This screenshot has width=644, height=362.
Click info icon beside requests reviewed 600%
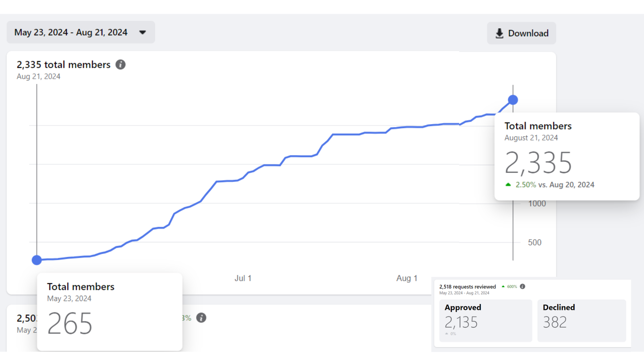522,287
